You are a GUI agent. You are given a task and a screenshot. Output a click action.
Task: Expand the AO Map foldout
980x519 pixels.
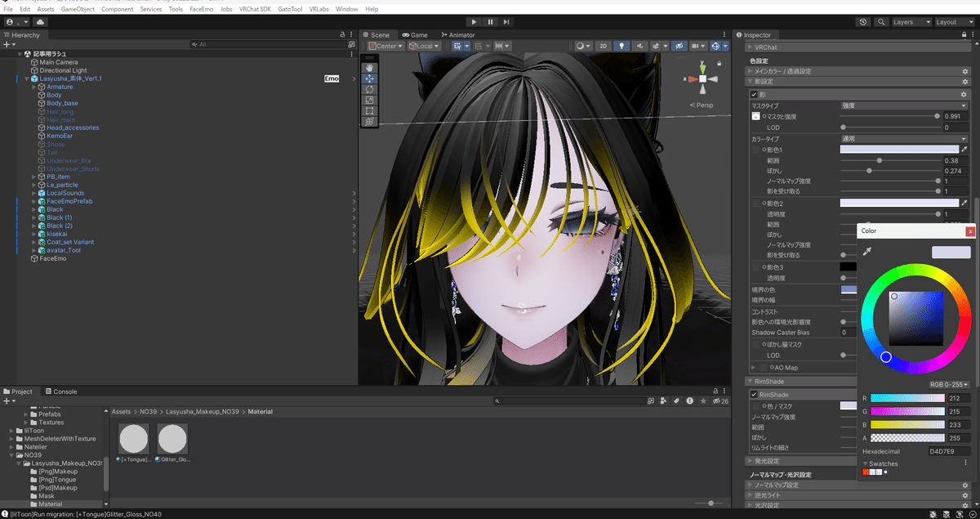coord(753,367)
